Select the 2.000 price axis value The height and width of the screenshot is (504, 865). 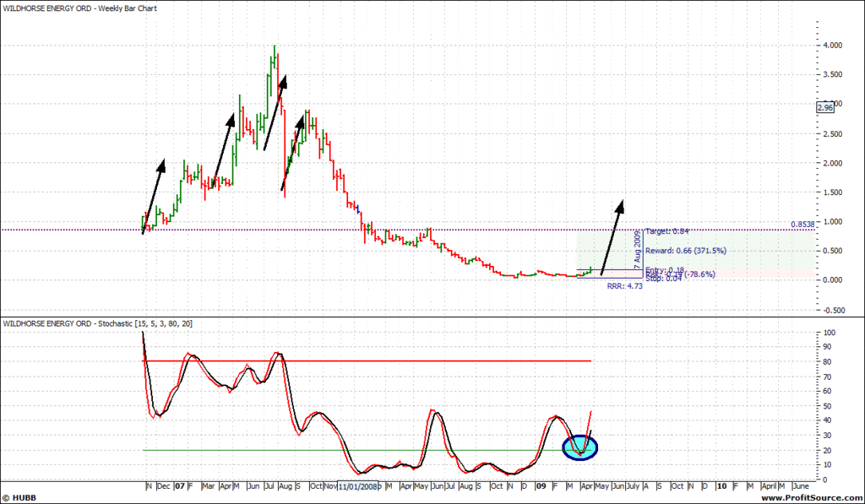[x=831, y=163]
